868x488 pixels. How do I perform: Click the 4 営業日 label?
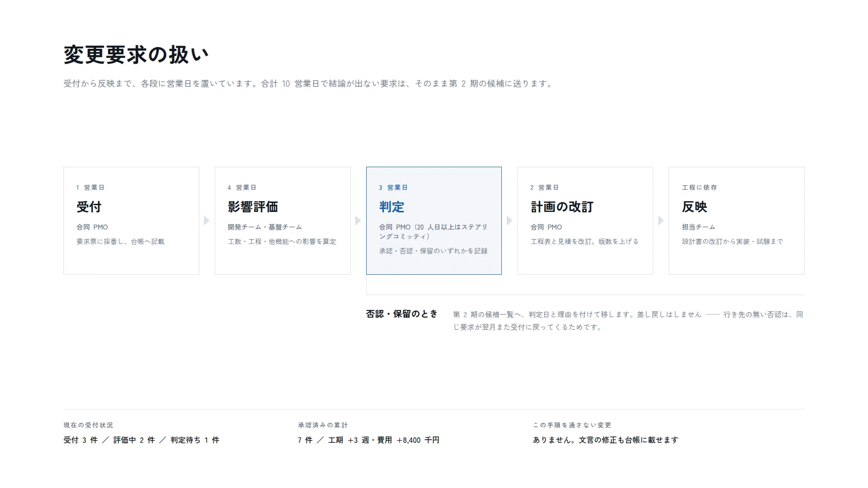click(x=242, y=188)
